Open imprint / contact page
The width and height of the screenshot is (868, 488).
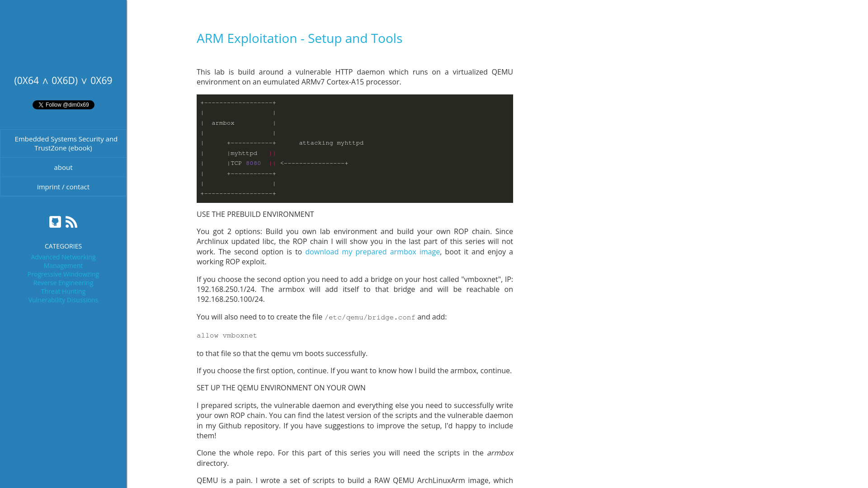[63, 187]
